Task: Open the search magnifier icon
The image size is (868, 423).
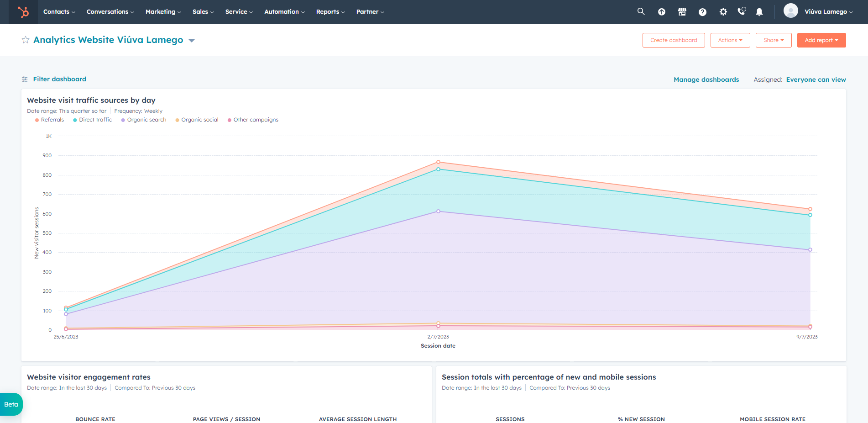Action: point(641,11)
